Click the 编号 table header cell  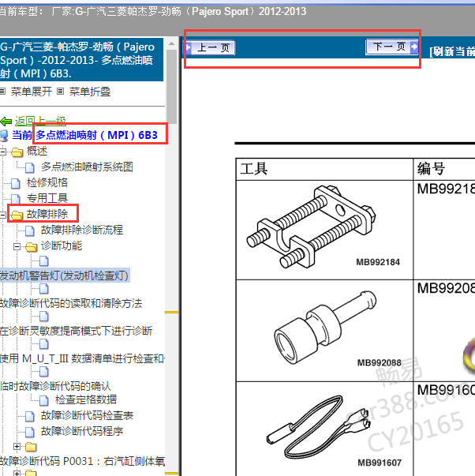pyautogui.click(x=444, y=169)
